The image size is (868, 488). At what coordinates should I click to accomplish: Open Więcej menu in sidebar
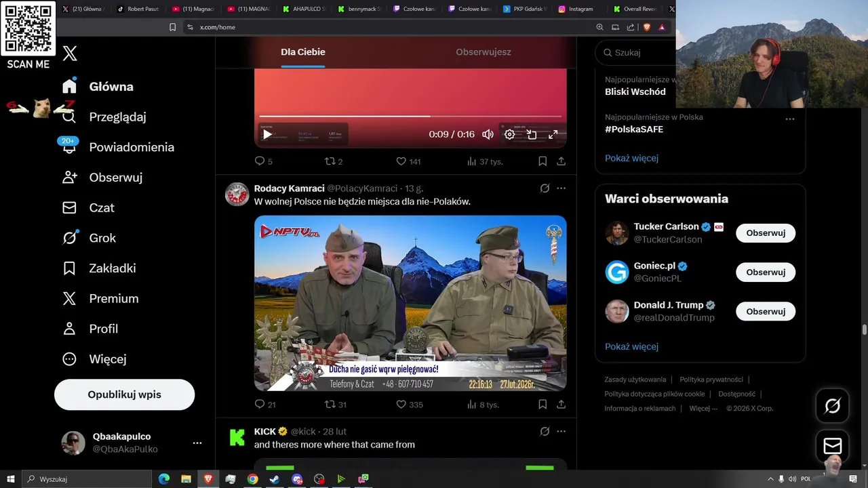click(x=95, y=359)
